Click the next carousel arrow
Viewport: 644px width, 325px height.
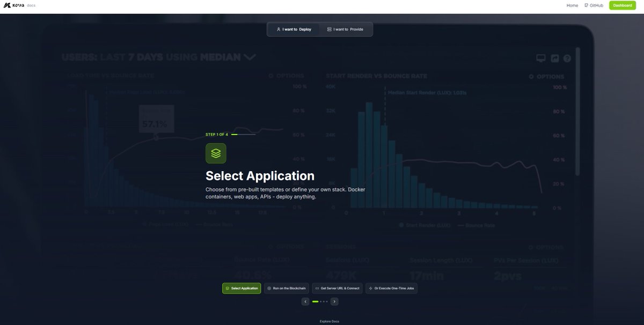tap(333, 300)
